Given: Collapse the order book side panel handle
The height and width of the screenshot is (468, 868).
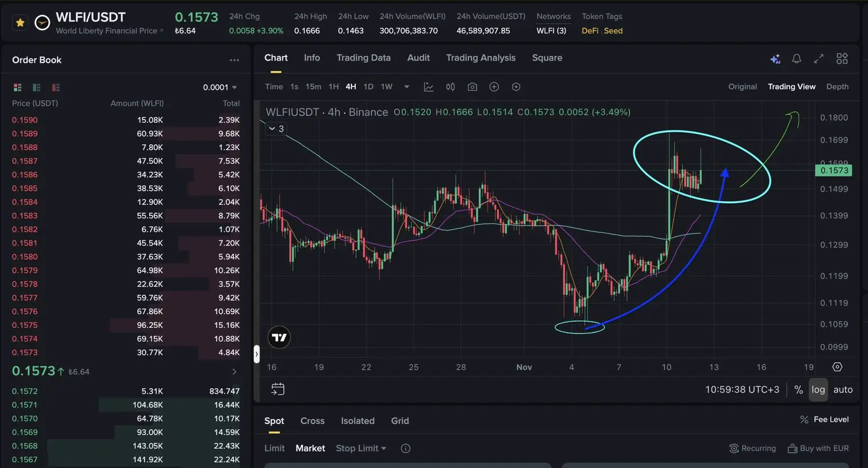Looking at the screenshot, I should tap(256, 354).
